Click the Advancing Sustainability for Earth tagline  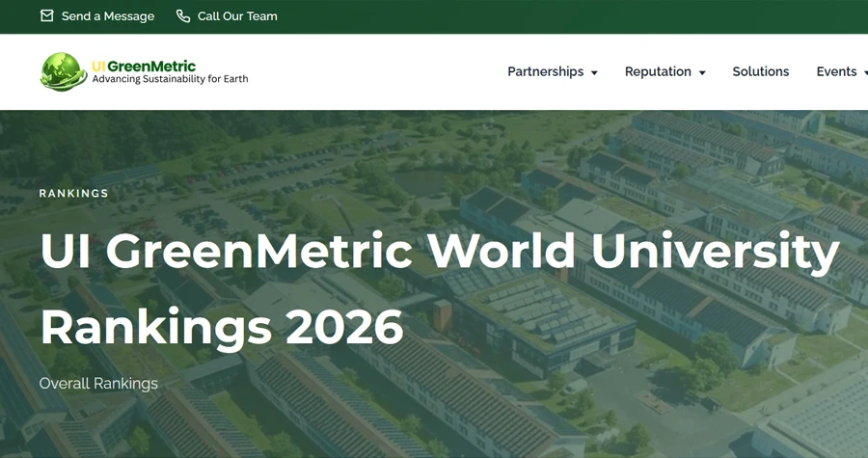coord(170,79)
